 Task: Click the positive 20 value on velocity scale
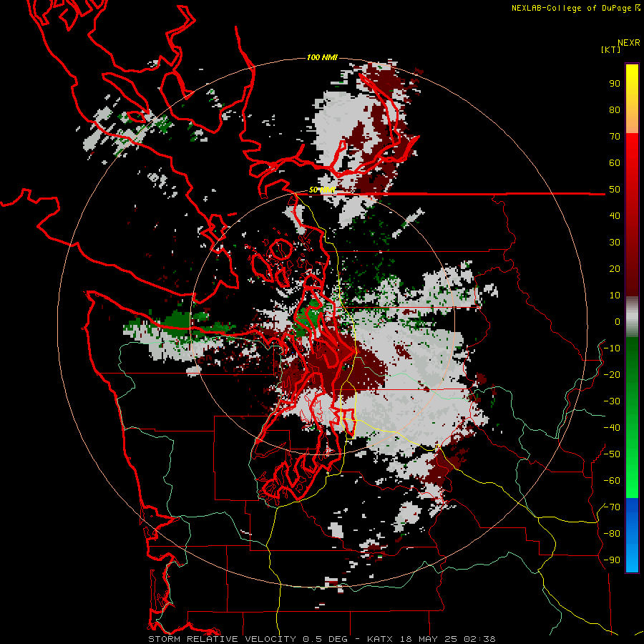click(x=615, y=269)
